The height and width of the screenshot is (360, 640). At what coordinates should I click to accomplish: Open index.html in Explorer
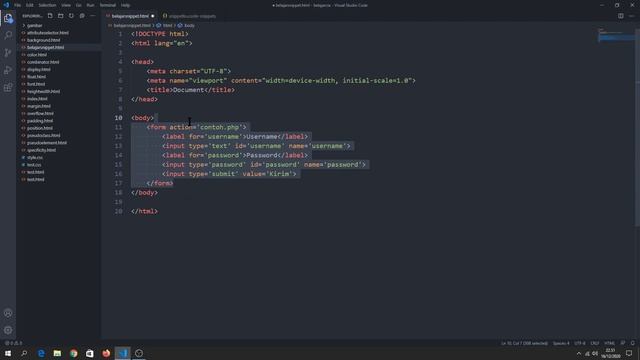37,99
